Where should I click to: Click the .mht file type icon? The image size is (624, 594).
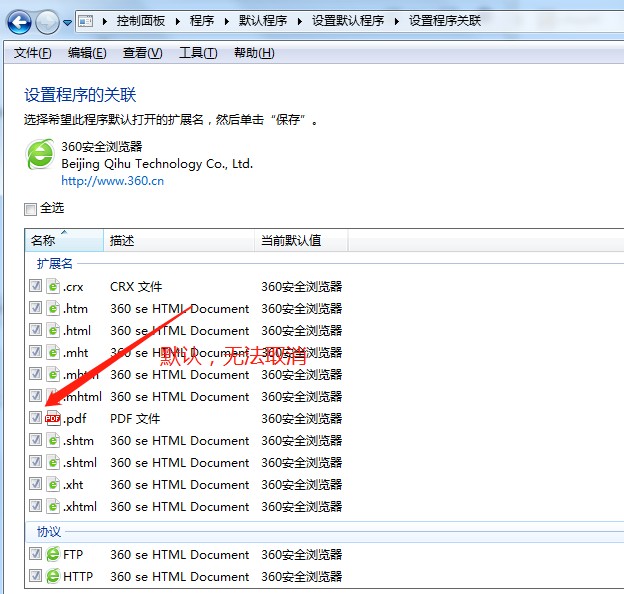(x=53, y=352)
